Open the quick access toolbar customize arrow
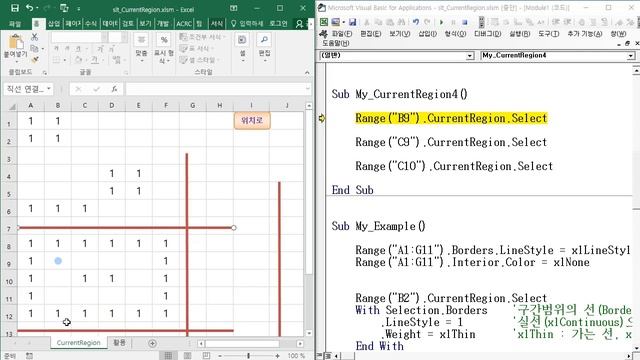This screenshot has height=360, width=640. pos(78,9)
